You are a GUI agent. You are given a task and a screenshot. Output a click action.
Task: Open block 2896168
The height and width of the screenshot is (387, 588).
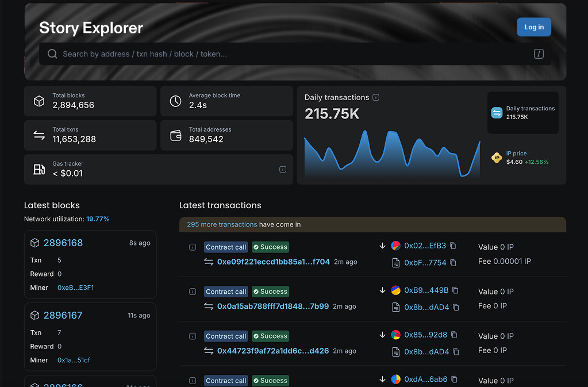[x=63, y=243]
